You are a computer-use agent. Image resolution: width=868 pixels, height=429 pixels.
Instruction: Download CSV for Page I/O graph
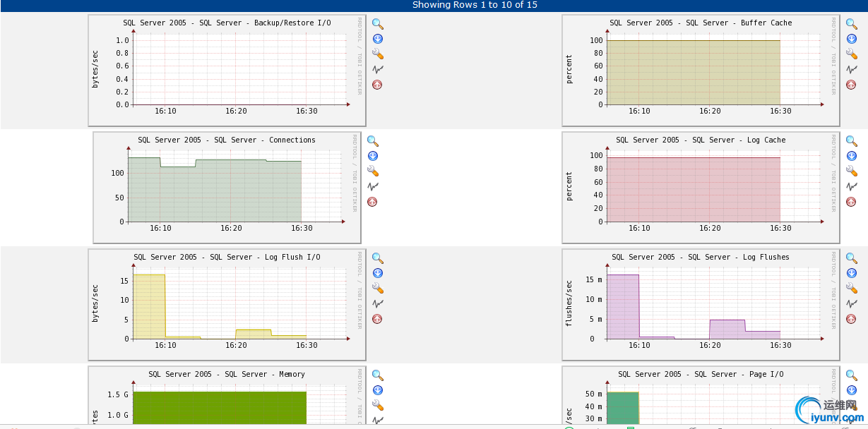click(852, 390)
